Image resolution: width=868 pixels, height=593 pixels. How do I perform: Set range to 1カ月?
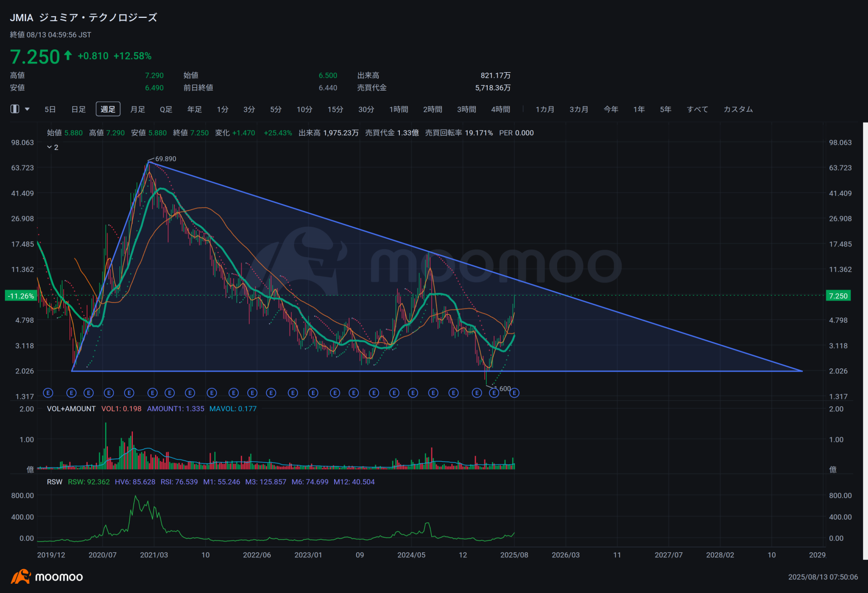coord(545,109)
